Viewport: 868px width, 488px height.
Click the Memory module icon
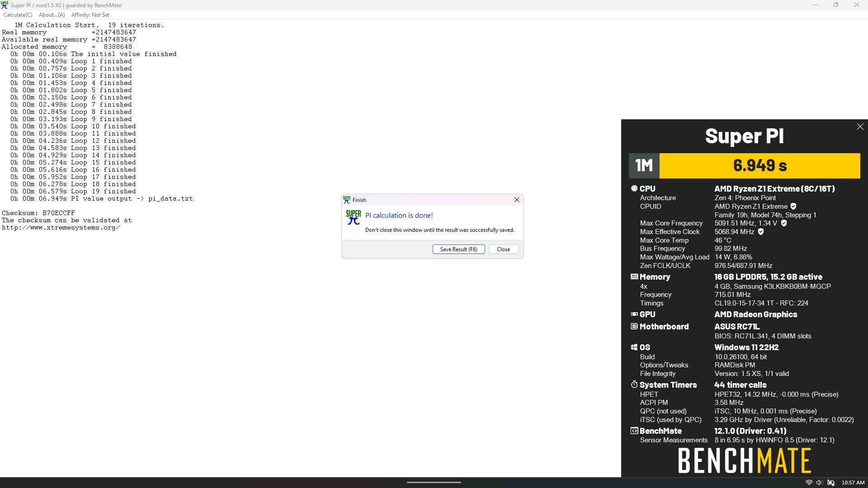tap(634, 277)
